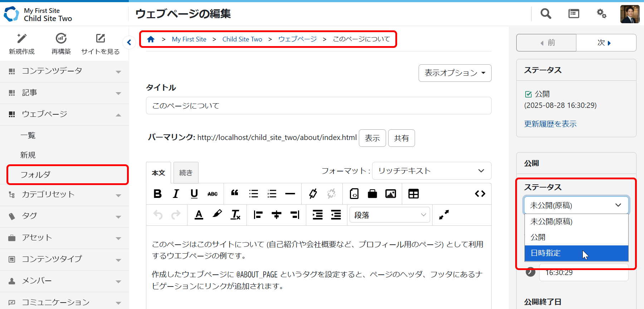The image size is (644, 309).
Task: Select 日時指定 from status list
Action: click(576, 253)
